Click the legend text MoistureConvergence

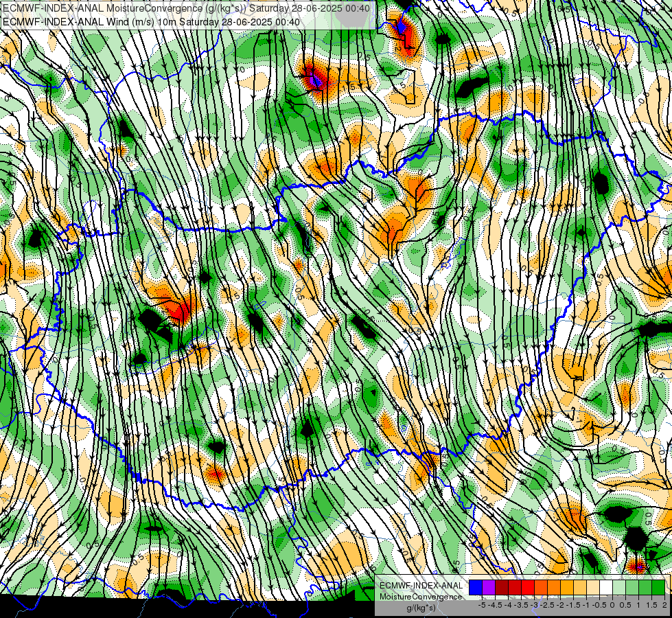[x=421, y=597]
